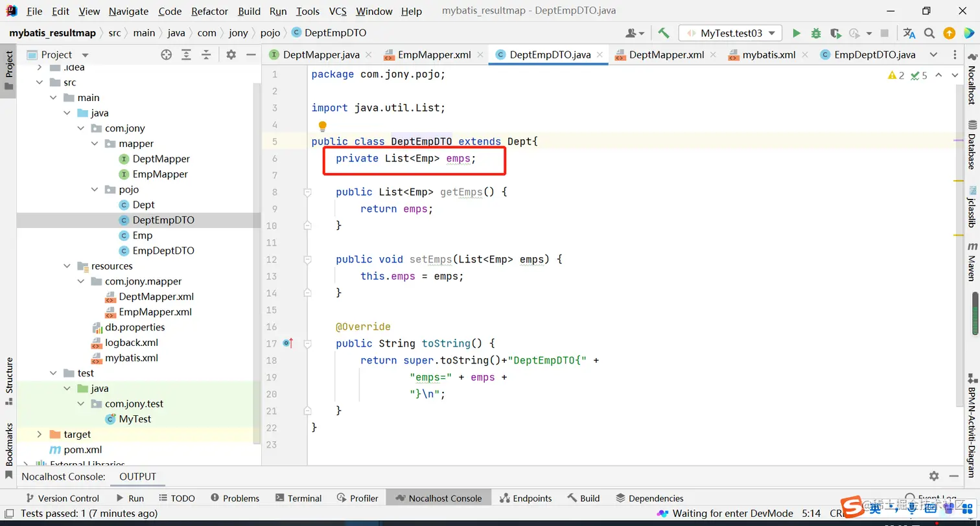This screenshot has width=980, height=526.
Task: Open the VCS menu
Action: (338, 11)
